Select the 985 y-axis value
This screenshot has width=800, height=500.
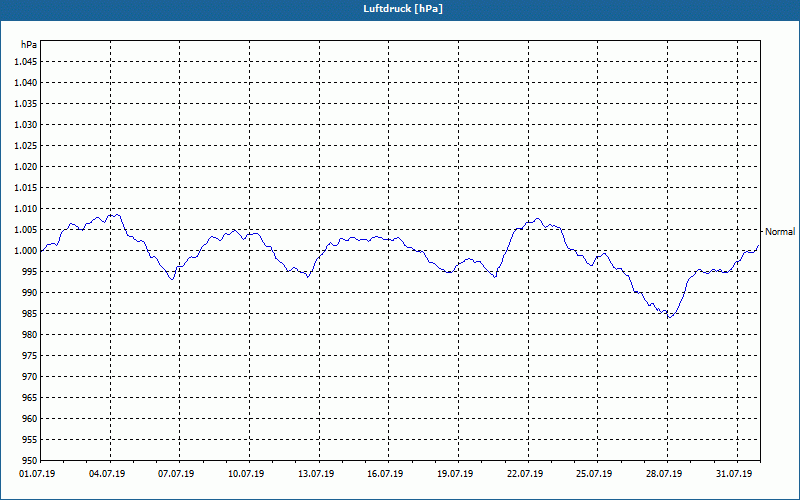coord(31,314)
